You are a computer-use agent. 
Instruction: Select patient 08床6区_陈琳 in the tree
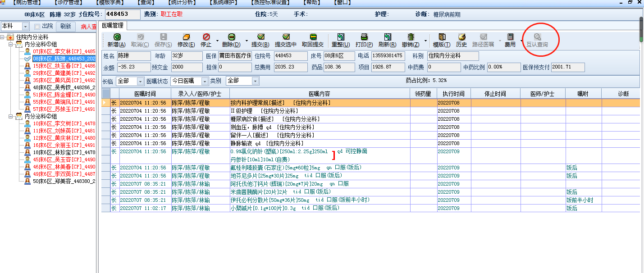[64, 59]
